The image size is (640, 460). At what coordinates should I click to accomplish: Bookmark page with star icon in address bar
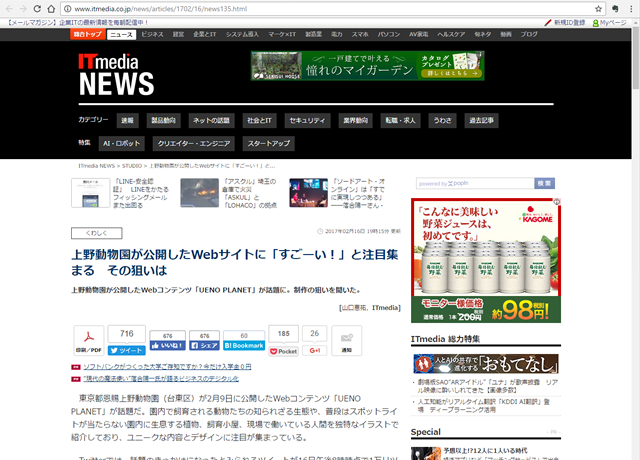[597, 8]
